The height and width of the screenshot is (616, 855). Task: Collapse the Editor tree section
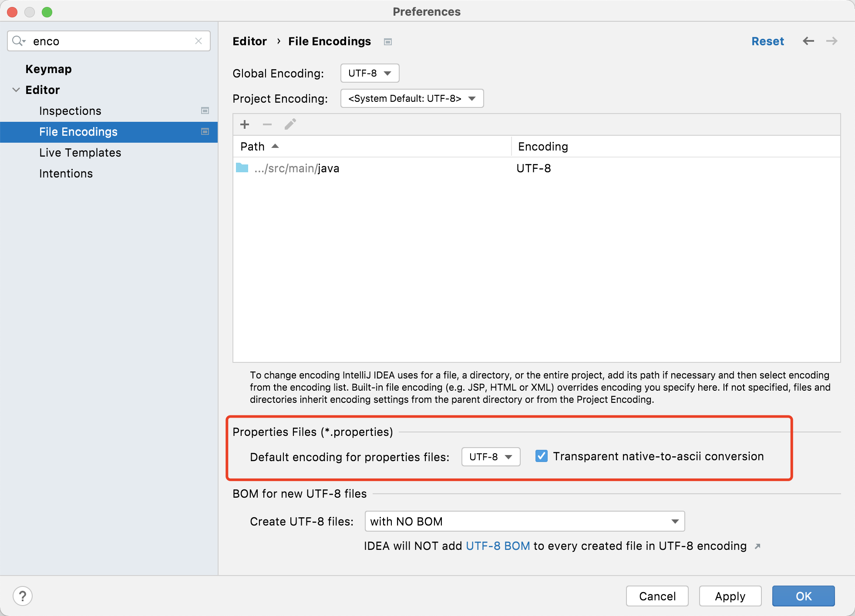pos(16,90)
